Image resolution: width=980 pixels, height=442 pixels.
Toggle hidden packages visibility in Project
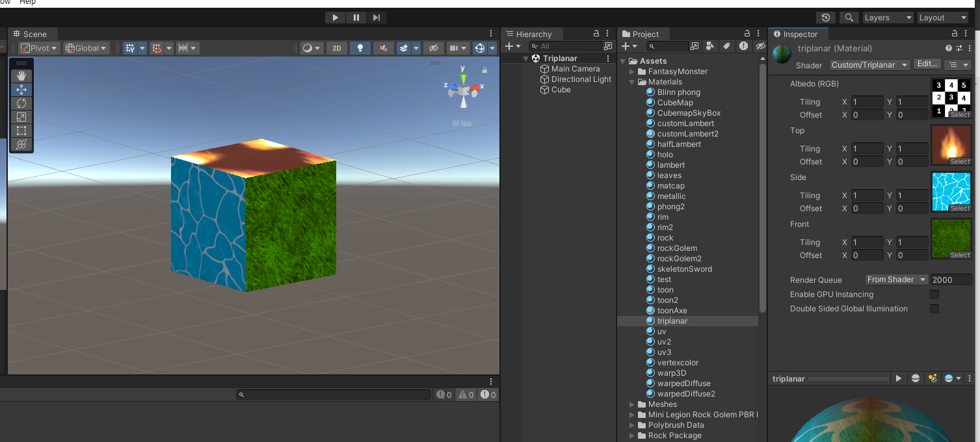click(760, 46)
